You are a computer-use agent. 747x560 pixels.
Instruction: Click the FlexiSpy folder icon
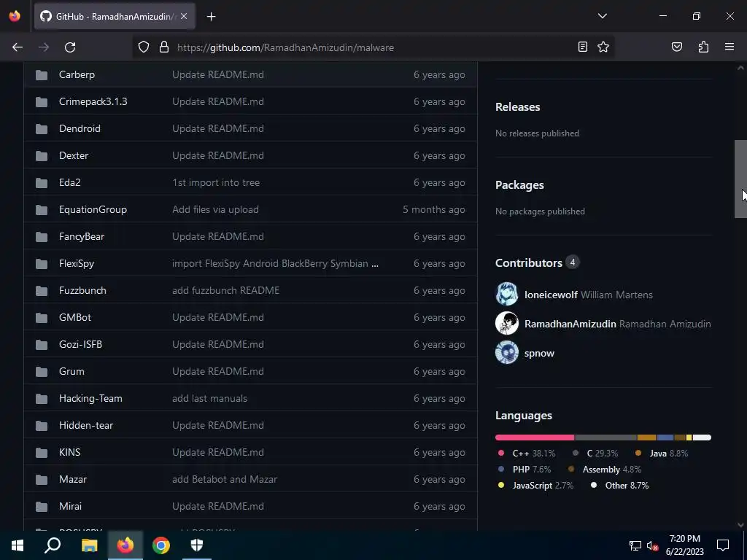click(x=42, y=263)
